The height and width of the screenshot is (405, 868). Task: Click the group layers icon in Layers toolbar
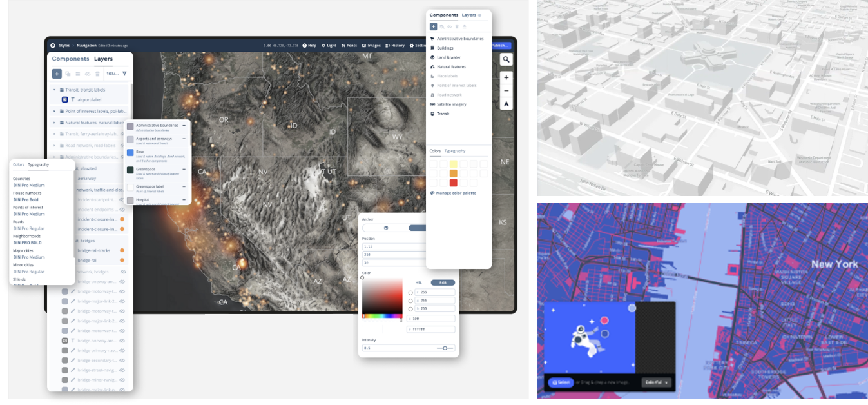click(78, 74)
